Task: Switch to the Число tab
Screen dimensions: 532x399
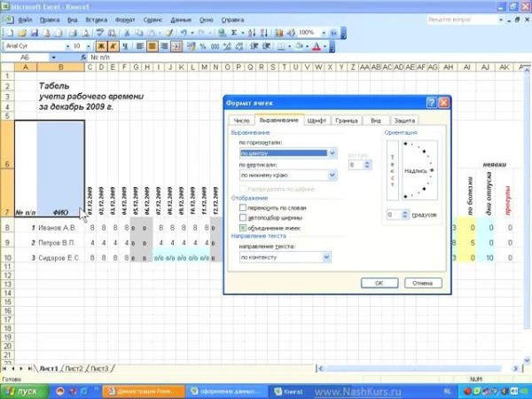Action: click(241, 121)
